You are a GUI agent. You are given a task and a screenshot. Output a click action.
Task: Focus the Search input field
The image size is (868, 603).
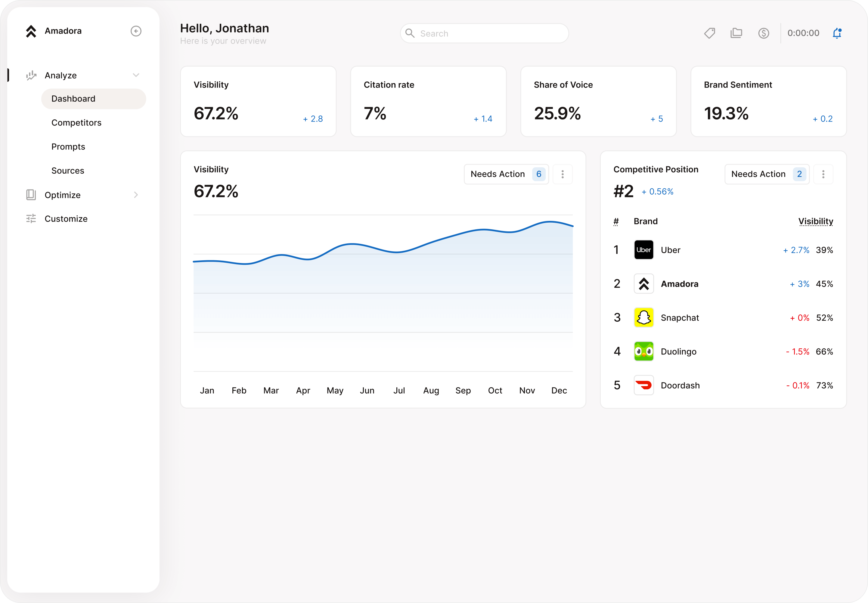485,33
